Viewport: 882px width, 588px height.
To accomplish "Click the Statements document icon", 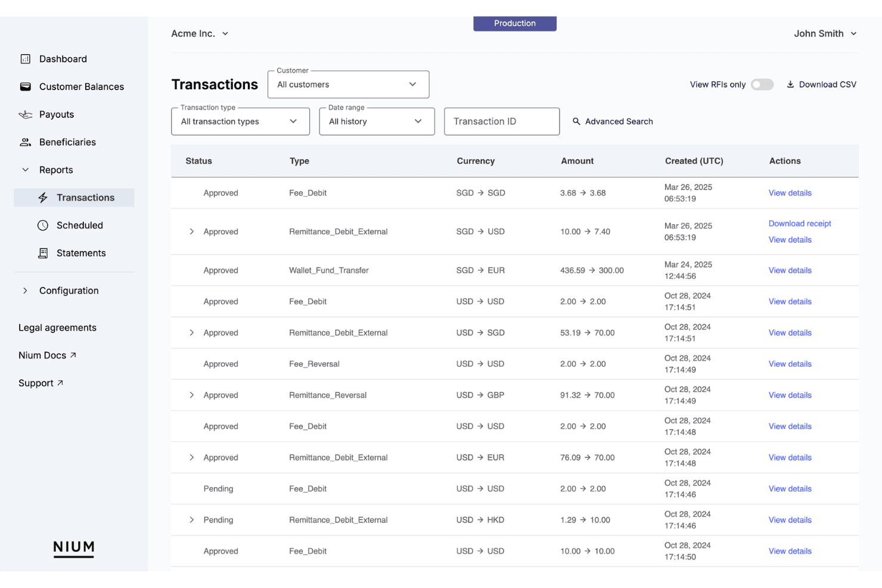I will [x=43, y=253].
